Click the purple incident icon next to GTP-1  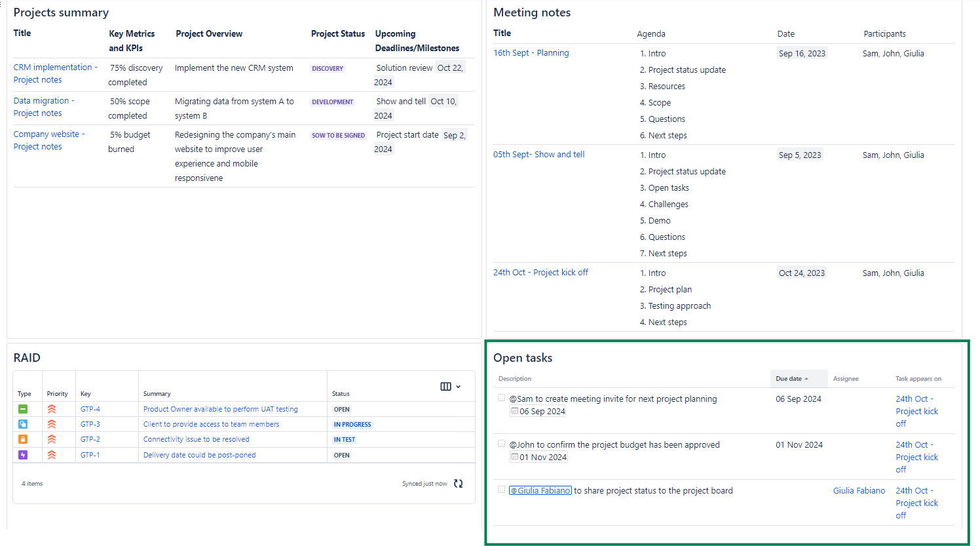pyautogui.click(x=24, y=455)
